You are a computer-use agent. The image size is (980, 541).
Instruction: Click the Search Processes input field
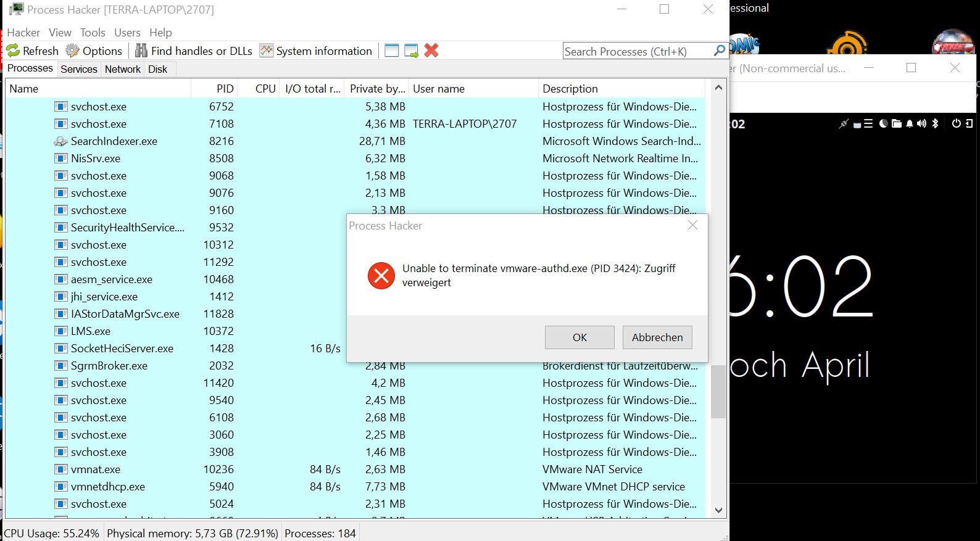pos(637,51)
